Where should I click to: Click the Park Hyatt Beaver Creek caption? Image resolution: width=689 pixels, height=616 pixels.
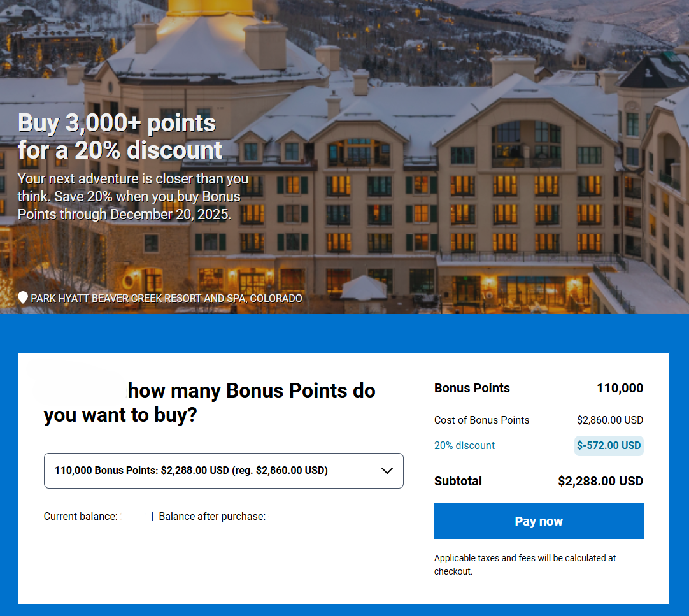click(167, 297)
